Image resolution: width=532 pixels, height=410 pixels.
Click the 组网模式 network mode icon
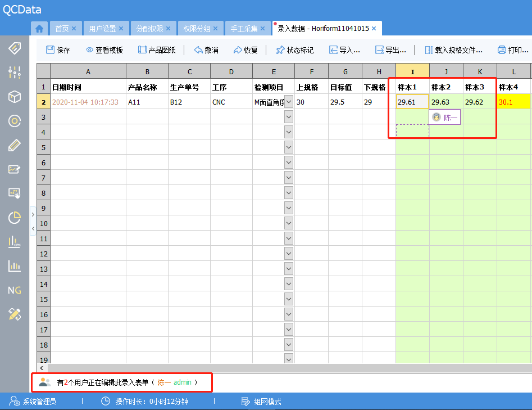pos(245,401)
